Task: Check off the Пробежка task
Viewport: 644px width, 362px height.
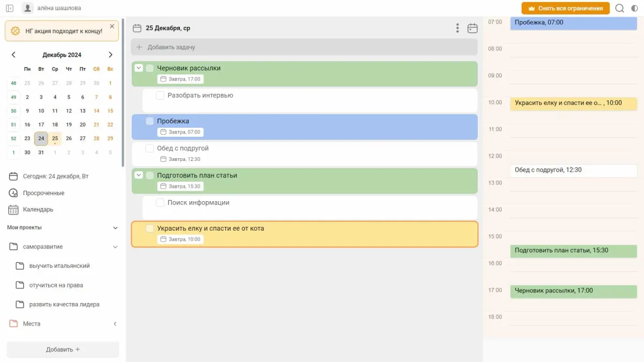Action: click(x=150, y=121)
